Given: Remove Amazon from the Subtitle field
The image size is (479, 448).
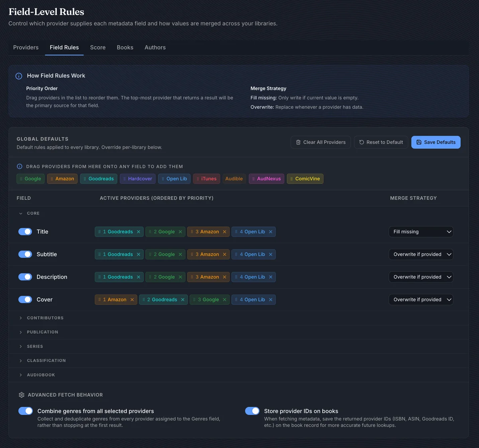Looking at the screenshot, I should [x=225, y=255].
